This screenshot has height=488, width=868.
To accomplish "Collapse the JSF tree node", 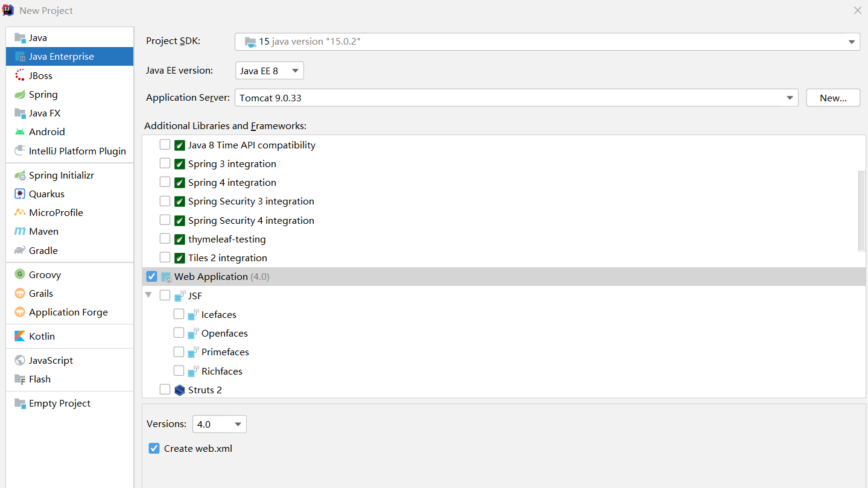I will coord(149,296).
